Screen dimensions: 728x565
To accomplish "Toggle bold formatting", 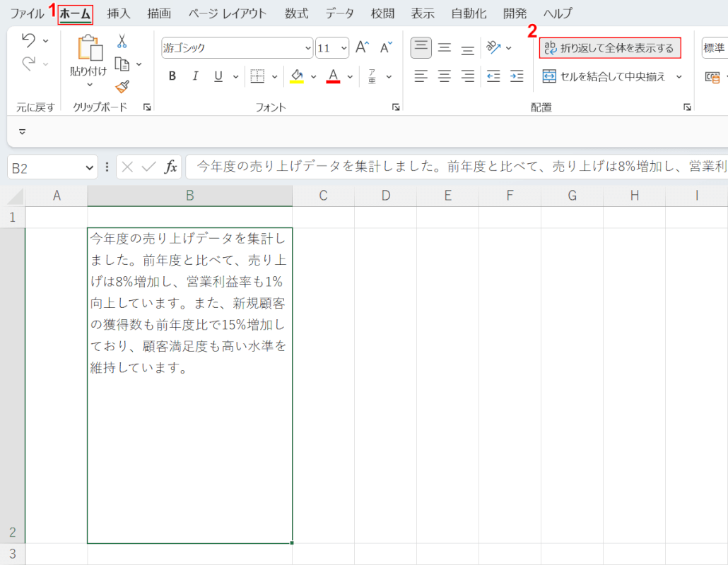I will (x=172, y=76).
